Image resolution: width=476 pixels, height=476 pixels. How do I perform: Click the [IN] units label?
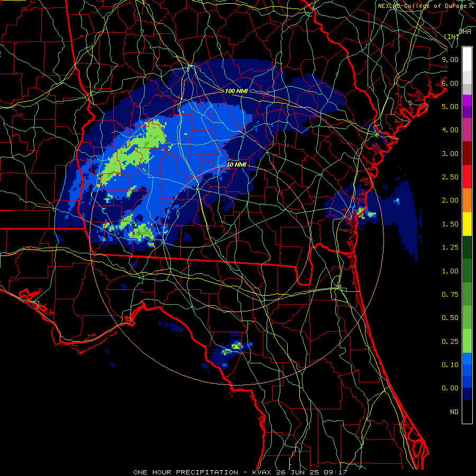452,36
